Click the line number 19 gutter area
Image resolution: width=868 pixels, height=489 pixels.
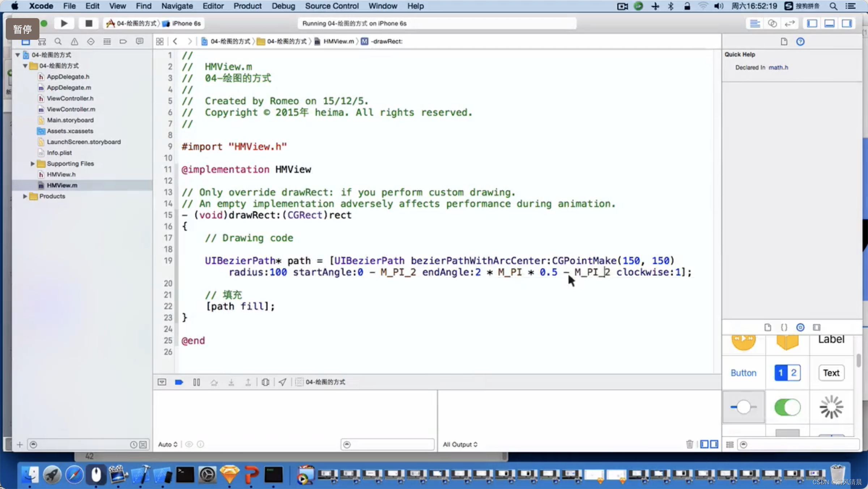[x=169, y=260]
